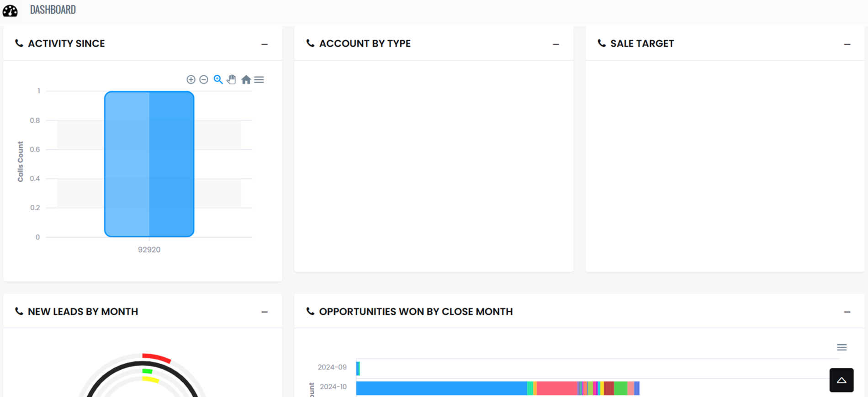868x397 pixels.
Task: Click the zoom out minus icon
Action: click(204, 79)
